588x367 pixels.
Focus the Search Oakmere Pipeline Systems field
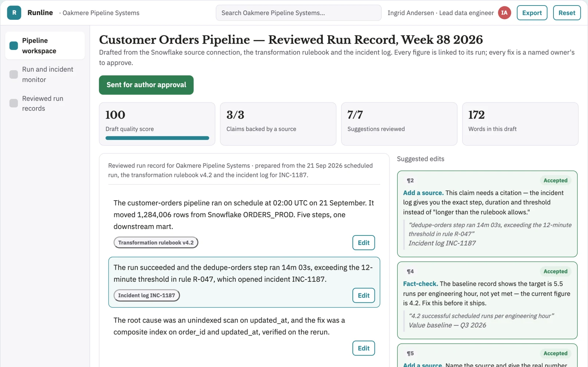(298, 13)
